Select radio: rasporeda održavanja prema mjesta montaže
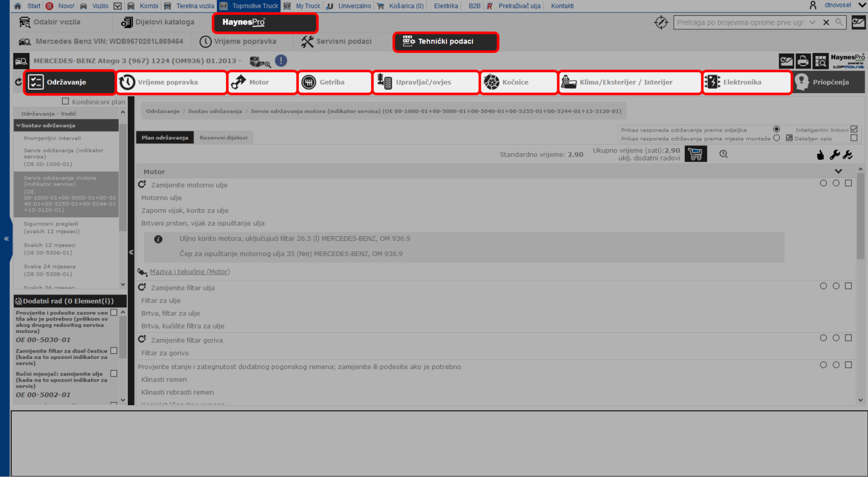Screen dimensions: 868x477 click(776, 138)
